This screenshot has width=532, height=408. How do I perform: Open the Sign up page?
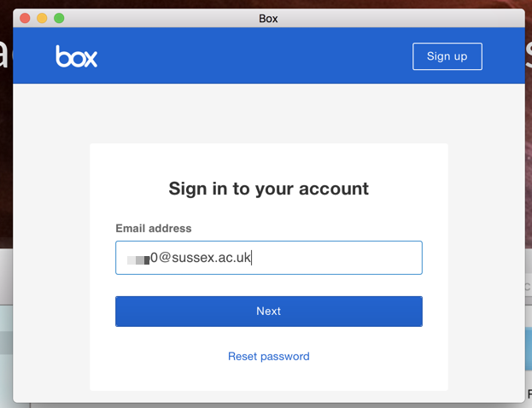[x=447, y=56]
